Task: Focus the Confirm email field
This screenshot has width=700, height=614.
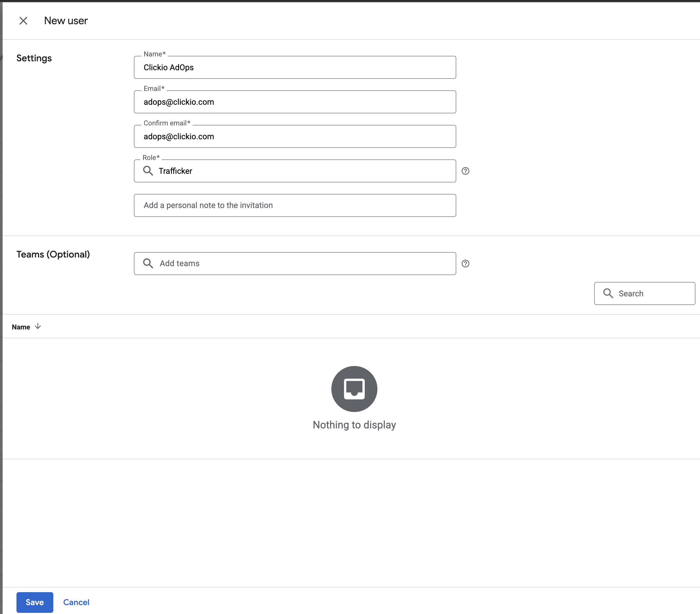Action: (294, 137)
